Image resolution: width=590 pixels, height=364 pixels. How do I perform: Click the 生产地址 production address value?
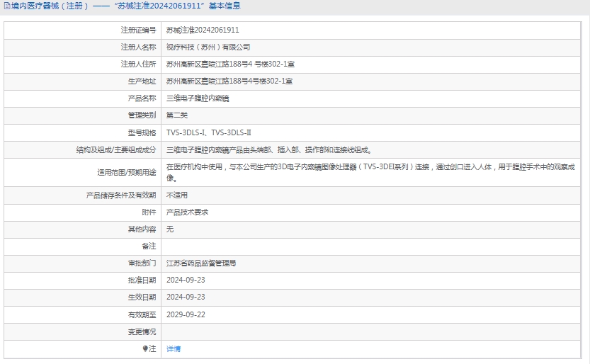point(229,81)
